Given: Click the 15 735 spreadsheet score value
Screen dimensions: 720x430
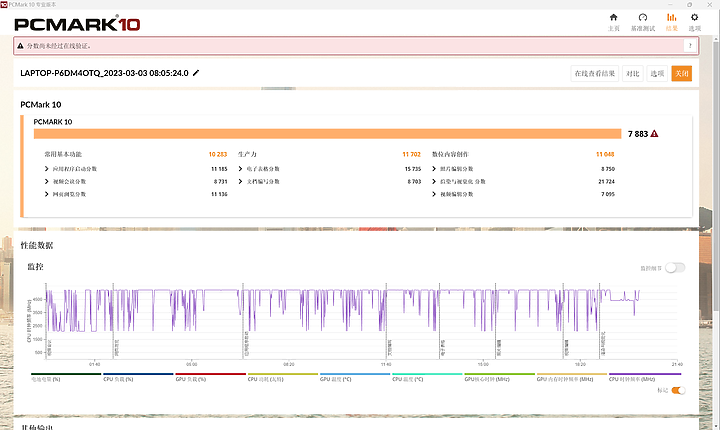Looking at the screenshot, I should pyautogui.click(x=413, y=169).
